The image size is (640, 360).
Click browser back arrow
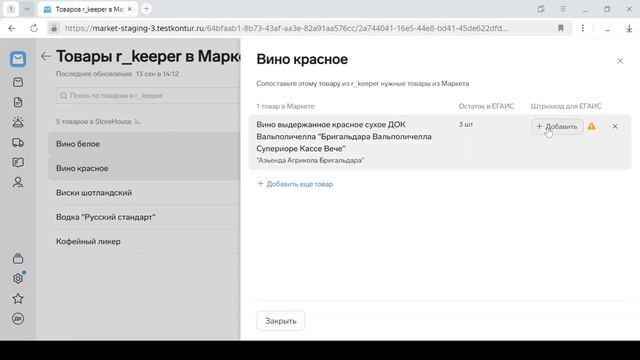pyautogui.click(x=12, y=28)
